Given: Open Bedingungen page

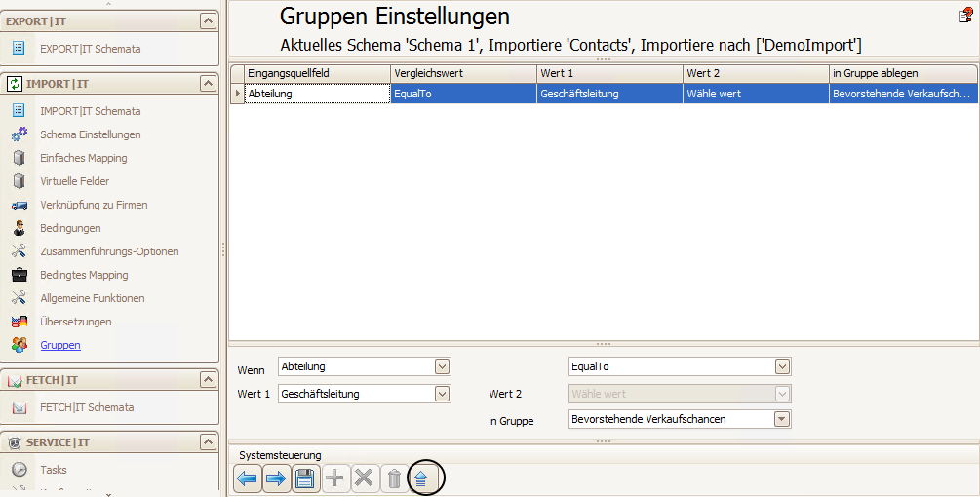Looking at the screenshot, I should [x=70, y=228].
